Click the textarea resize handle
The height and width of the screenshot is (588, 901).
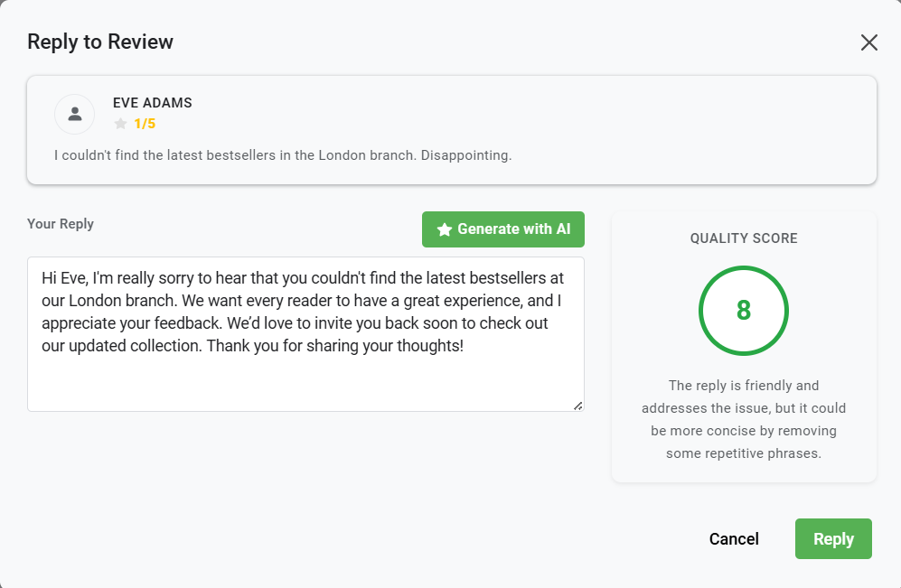coord(578,406)
